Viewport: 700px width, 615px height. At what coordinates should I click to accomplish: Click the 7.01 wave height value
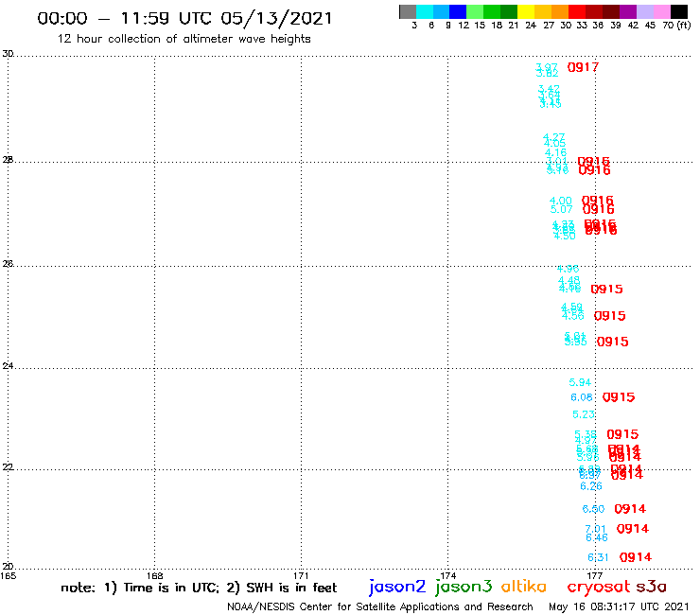click(596, 529)
